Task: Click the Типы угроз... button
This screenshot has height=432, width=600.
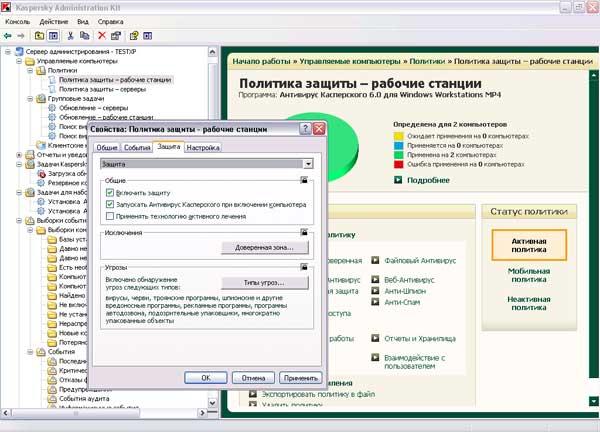Action: 264,283
